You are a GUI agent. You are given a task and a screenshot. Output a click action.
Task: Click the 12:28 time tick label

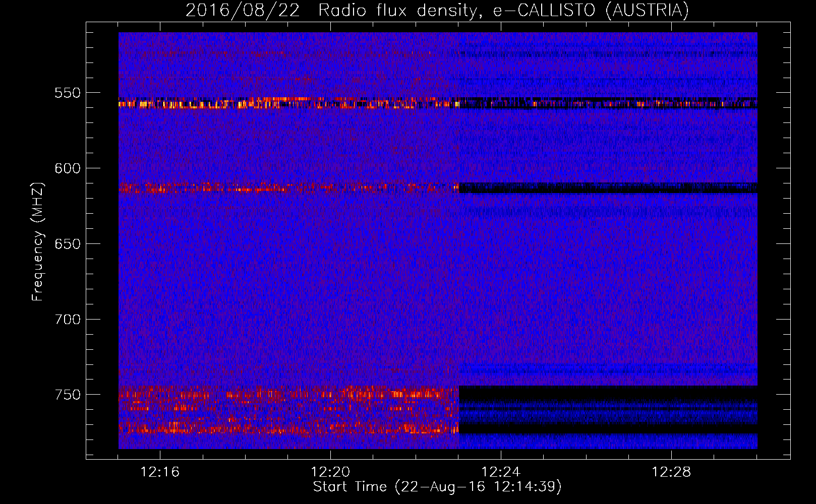click(671, 472)
